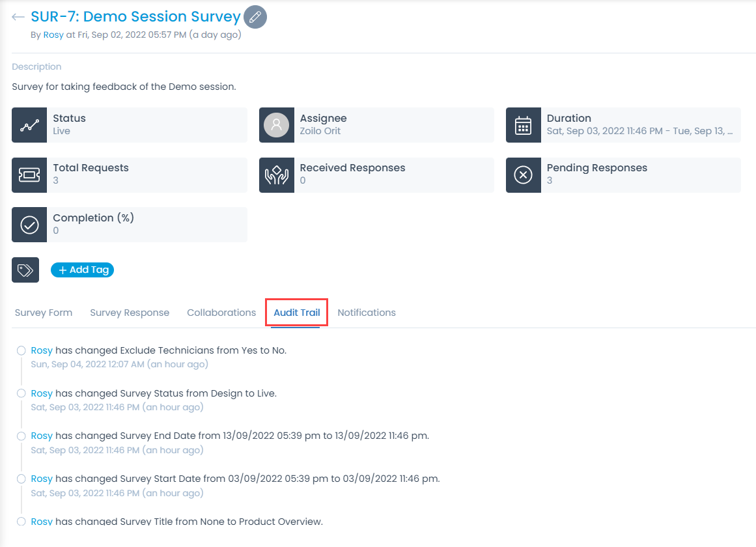
Task: Click Rosy link in Exclude Technicians entry
Action: click(42, 350)
